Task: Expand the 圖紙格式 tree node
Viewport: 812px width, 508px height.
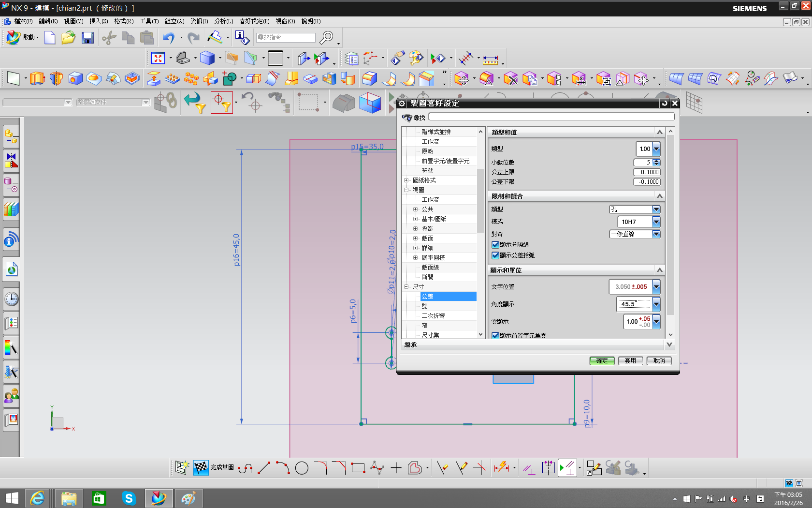Action: (x=406, y=180)
